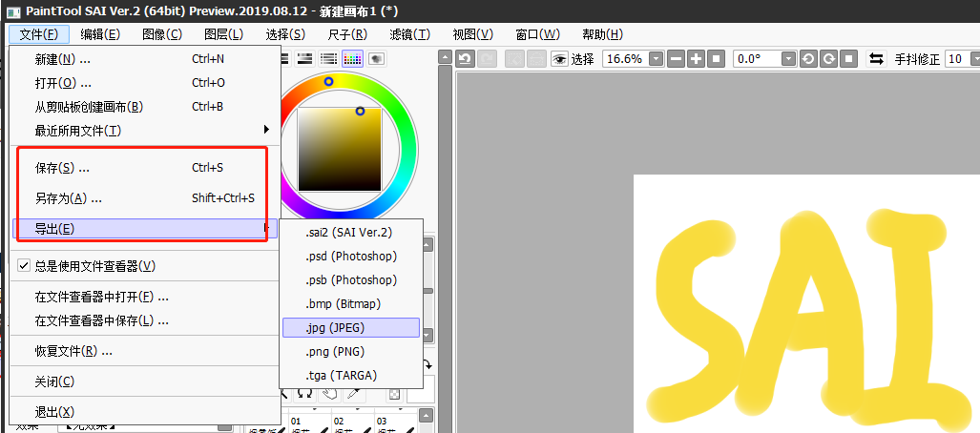Flip the canvas view horizontally
This screenshot has width=980, height=433.
click(875, 59)
